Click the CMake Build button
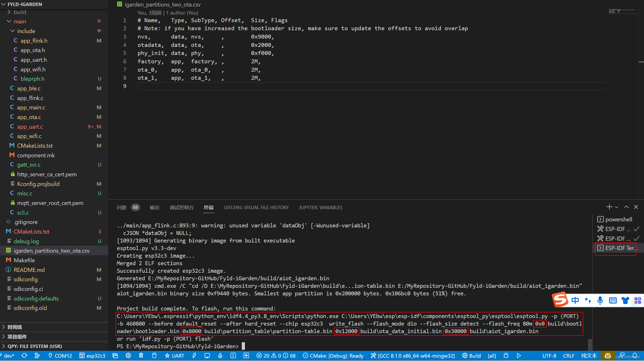The image size is (644, 361). click(x=471, y=356)
